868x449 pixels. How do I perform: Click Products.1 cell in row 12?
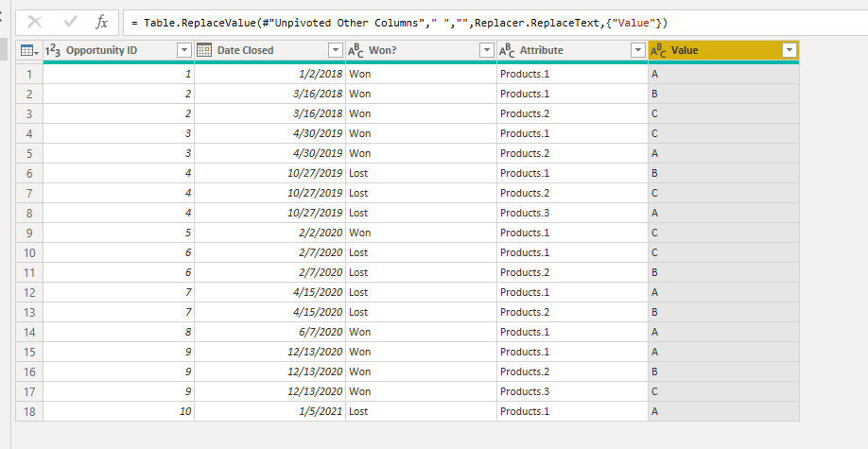point(572,292)
